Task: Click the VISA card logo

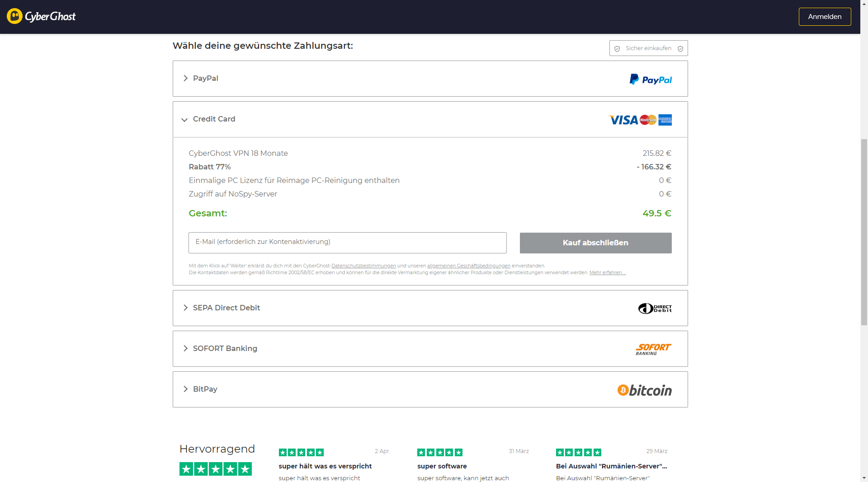Action: coord(623,120)
